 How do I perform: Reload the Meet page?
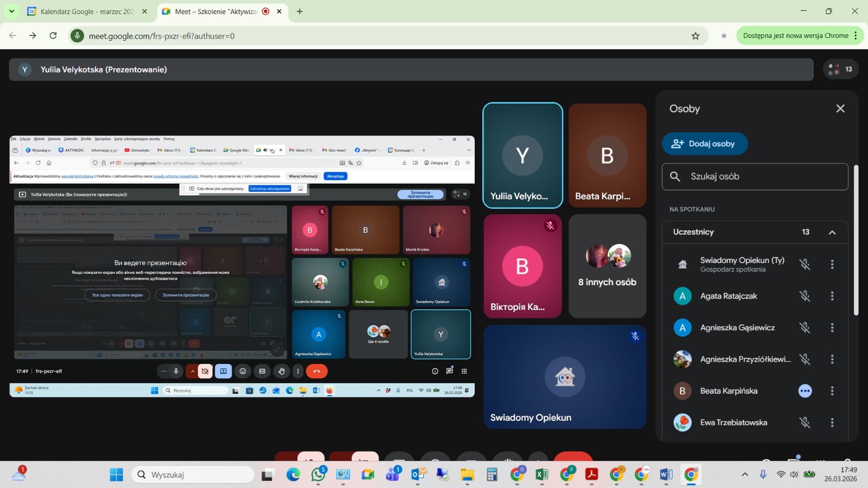click(x=53, y=36)
